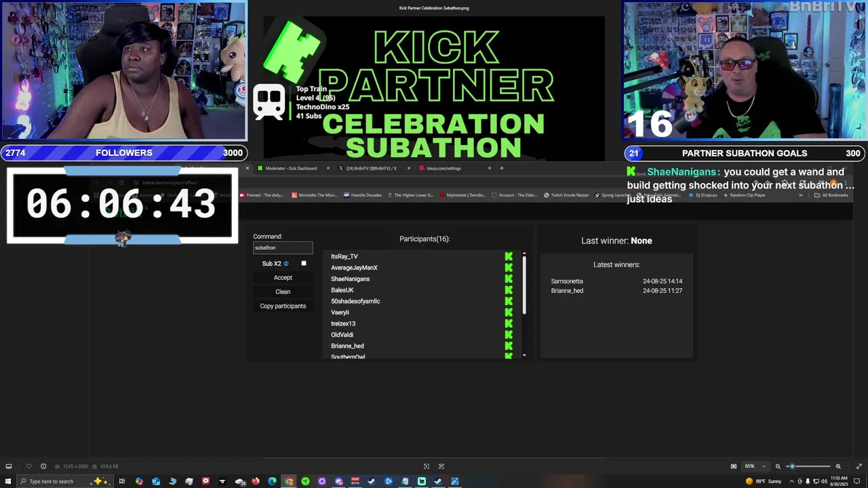868x488 pixels.
Task: Click the filmstrip icon in photo viewer
Action: [8, 466]
